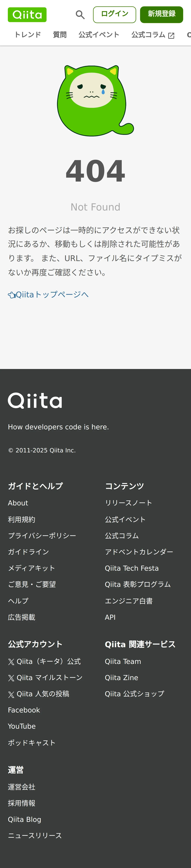191x868 pixels.
Task: Click the ガイドとヘルプ footer heading
Action: (x=35, y=486)
